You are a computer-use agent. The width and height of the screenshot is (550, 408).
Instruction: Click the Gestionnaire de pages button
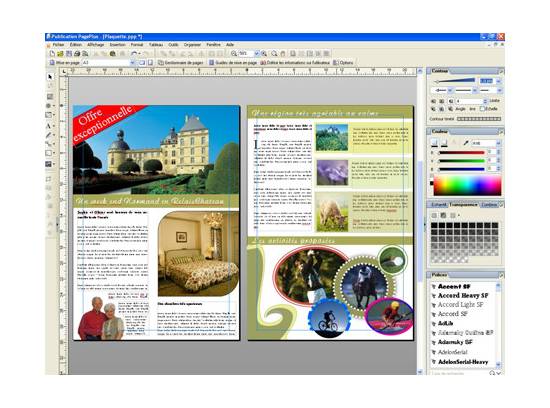181,63
